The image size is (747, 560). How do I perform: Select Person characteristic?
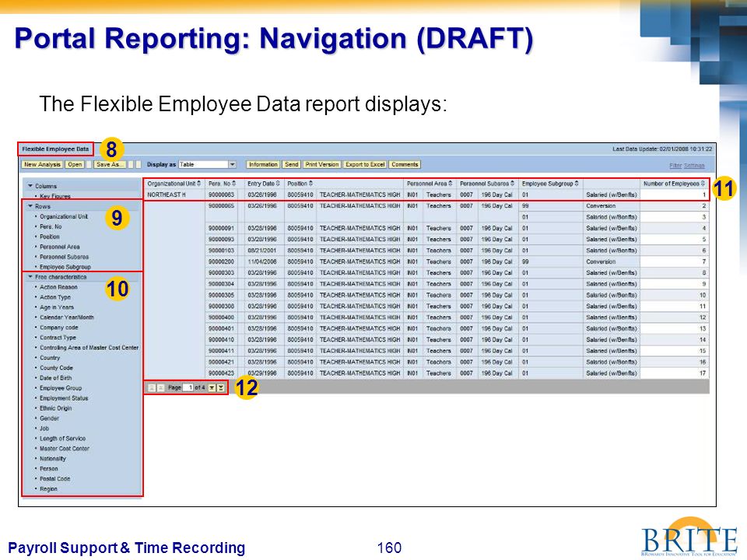coord(49,469)
